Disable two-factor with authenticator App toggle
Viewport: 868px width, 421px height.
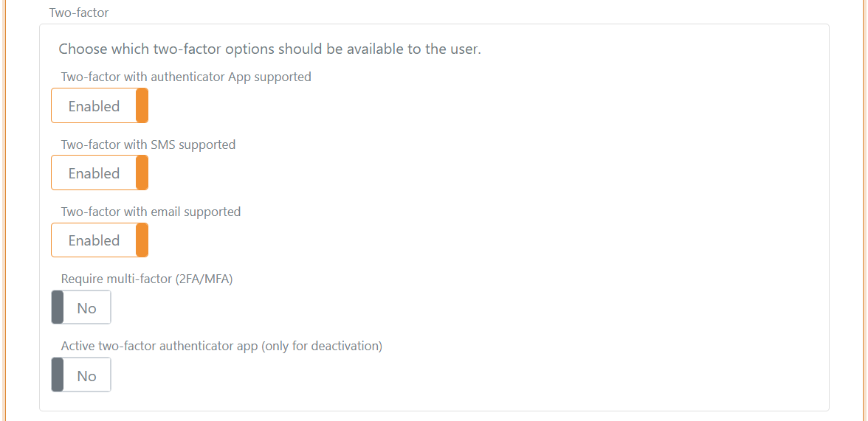click(x=100, y=105)
